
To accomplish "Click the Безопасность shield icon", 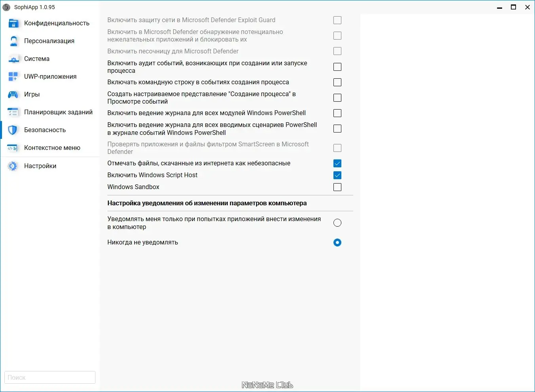I will [x=13, y=130].
